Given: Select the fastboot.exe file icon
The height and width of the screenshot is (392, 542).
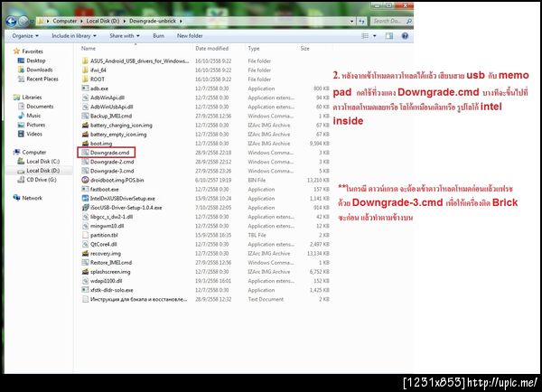Looking at the screenshot, I should 85,189.
